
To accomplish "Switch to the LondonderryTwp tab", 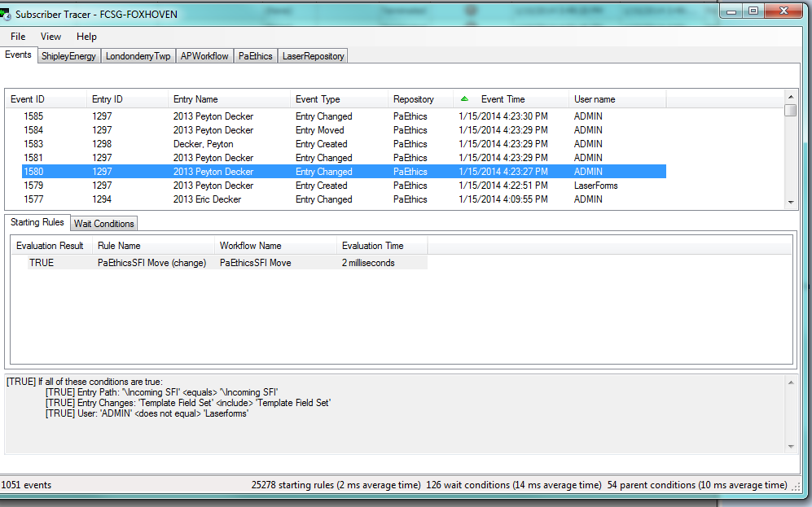I will coord(138,56).
